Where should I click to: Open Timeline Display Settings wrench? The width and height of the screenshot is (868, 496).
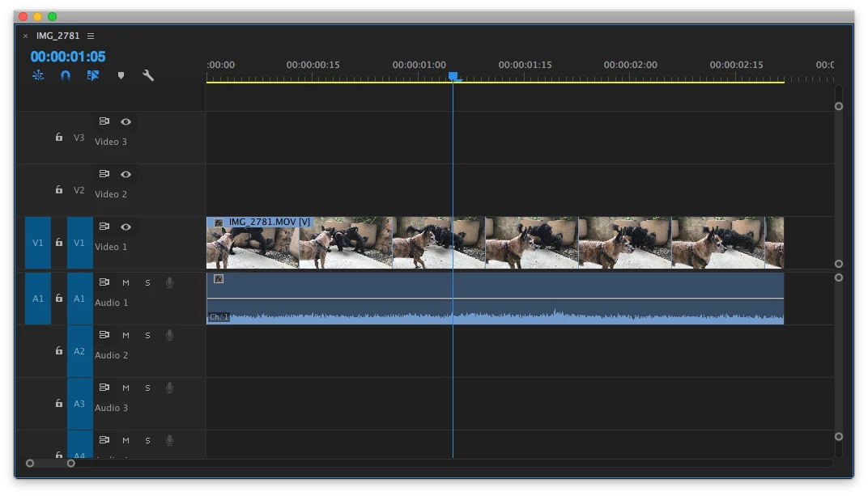(148, 75)
